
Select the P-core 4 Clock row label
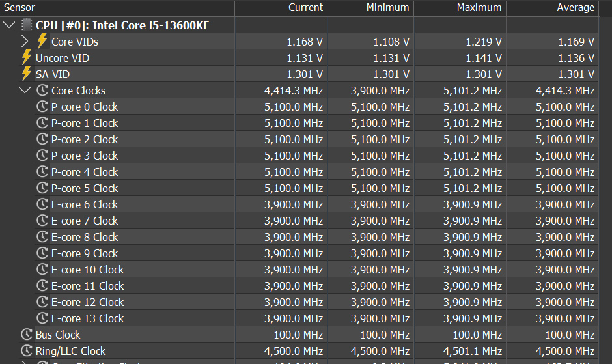85,172
